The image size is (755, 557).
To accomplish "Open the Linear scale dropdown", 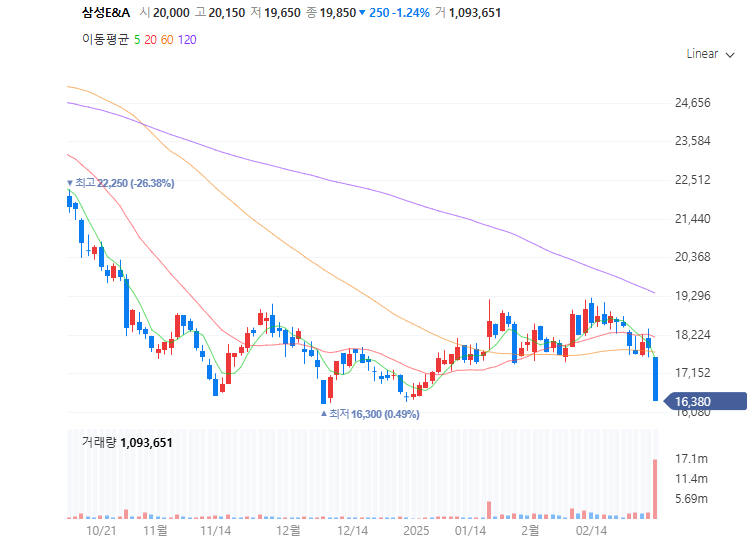I will (710, 54).
